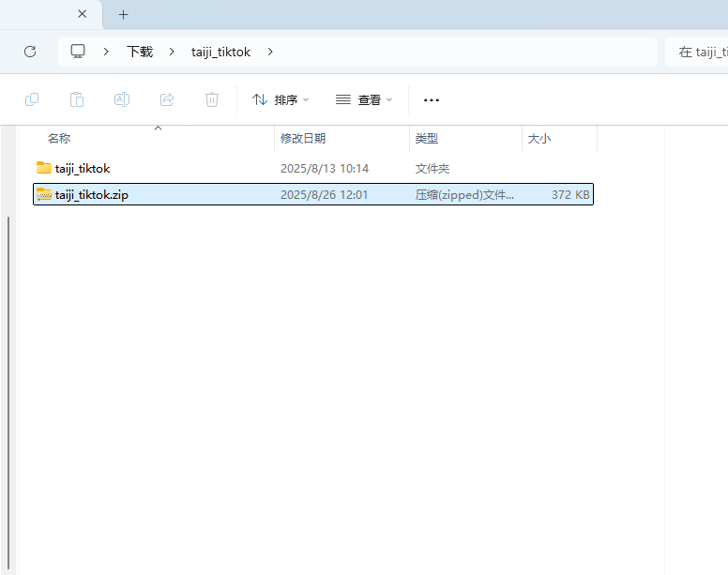Sort by the 修改日期 column header

tap(303, 138)
